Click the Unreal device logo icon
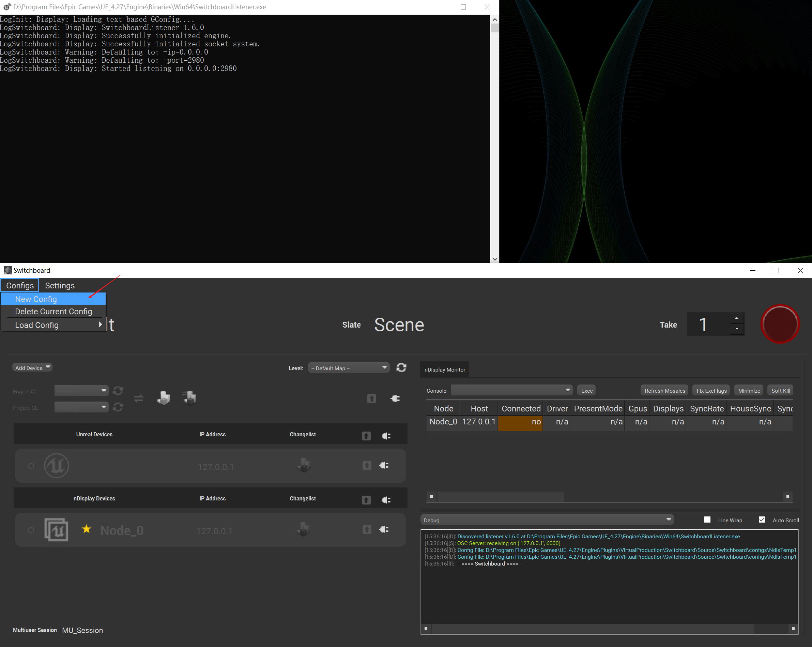The image size is (812, 647). point(57,465)
